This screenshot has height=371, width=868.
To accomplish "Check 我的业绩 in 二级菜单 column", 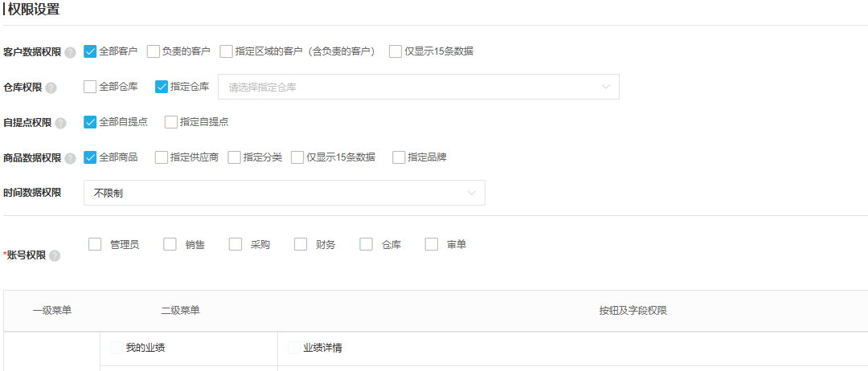I will click(117, 348).
